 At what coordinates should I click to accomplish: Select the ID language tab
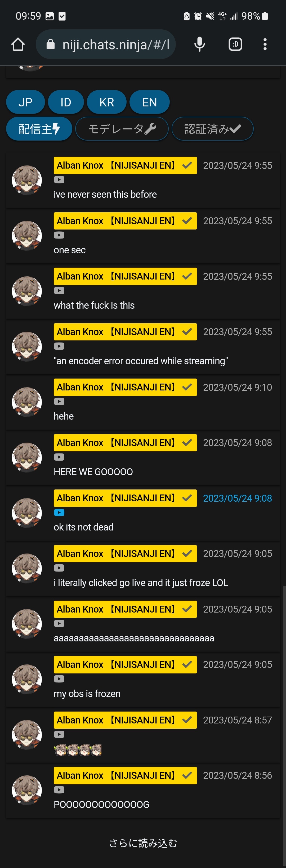(x=66, y=102)
